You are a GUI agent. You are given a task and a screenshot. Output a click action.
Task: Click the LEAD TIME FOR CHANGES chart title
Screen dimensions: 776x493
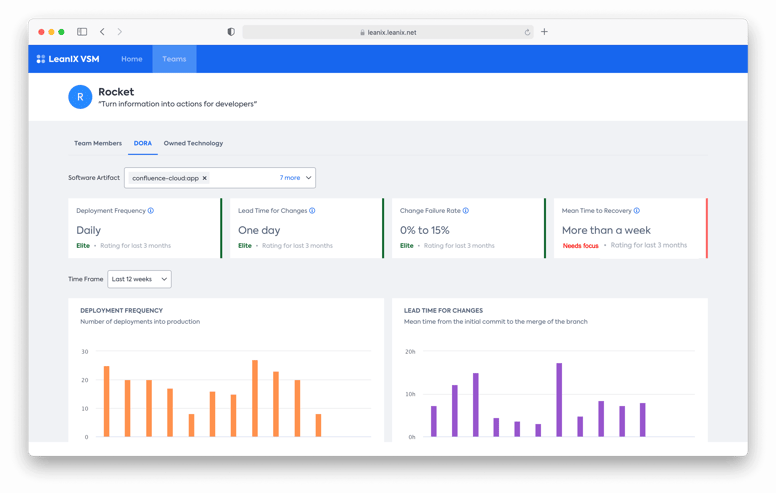(443, 310)
